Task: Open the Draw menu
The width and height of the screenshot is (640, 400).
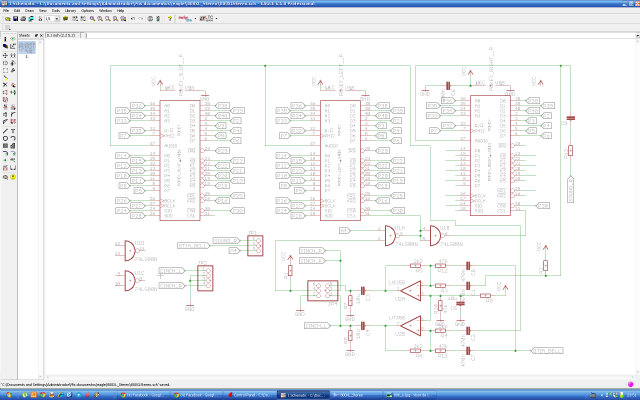Action: (x=29, y=11)
